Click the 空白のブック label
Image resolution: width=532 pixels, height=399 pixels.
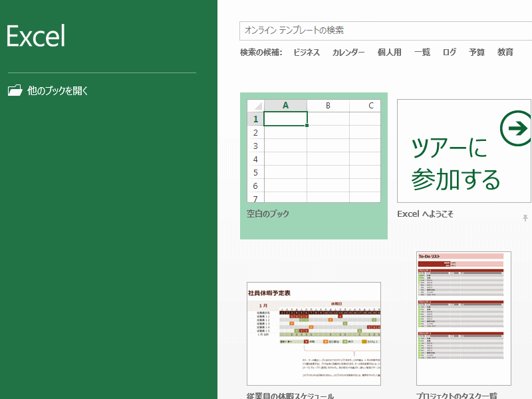[x=268, y=213]
